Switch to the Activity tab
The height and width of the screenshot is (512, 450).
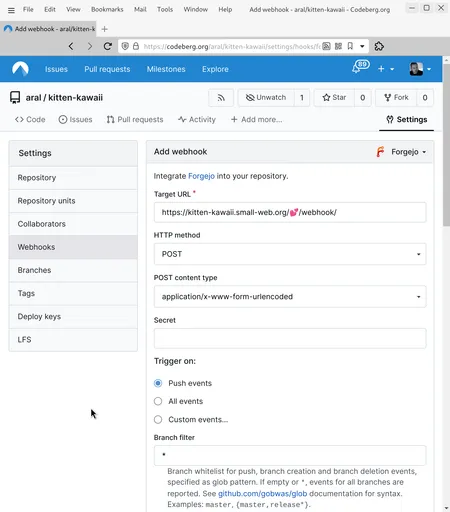click(x=197, y=119)
